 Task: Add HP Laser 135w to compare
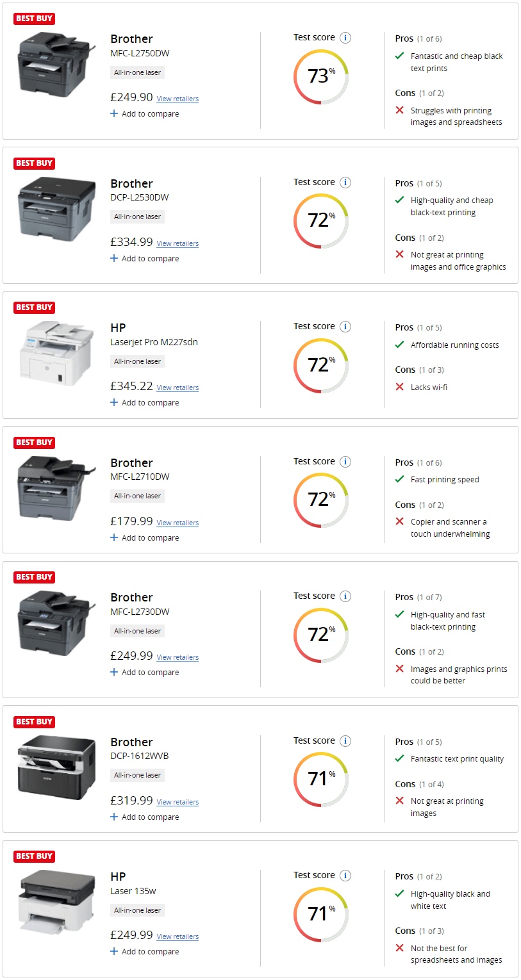point(145,952)
